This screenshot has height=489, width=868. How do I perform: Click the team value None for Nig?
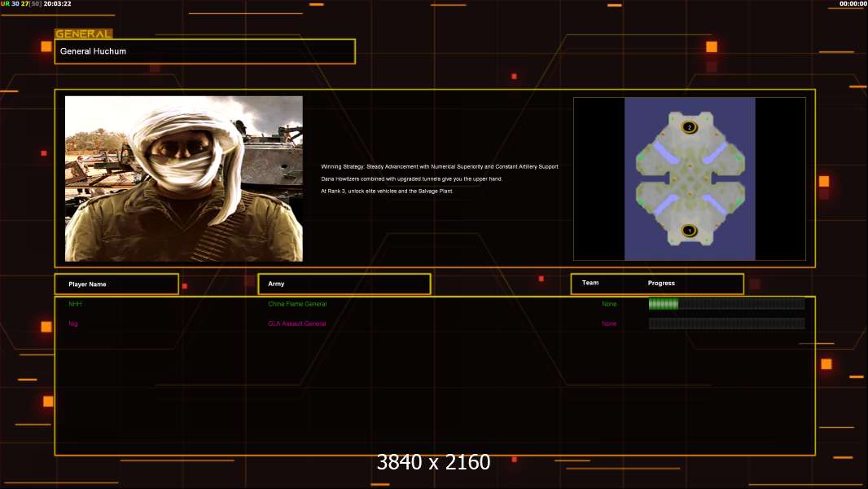click(x=609, y=324)
